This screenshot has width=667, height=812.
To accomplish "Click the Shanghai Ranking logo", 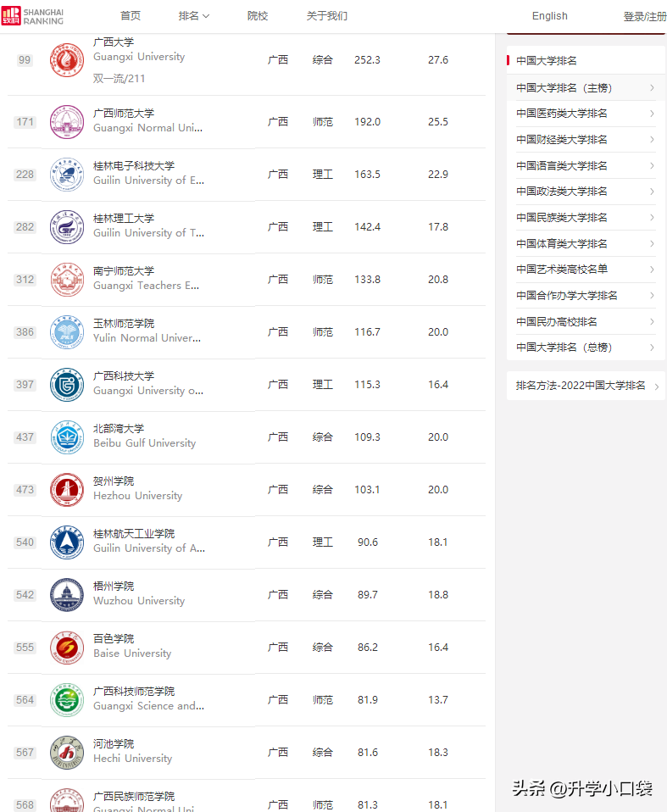I will tap(32, 16).
